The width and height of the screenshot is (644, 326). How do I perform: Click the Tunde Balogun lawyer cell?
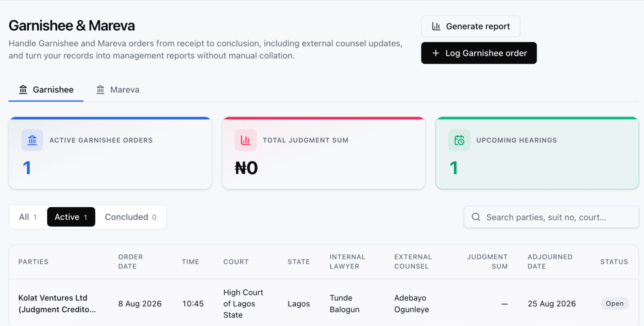345,304
